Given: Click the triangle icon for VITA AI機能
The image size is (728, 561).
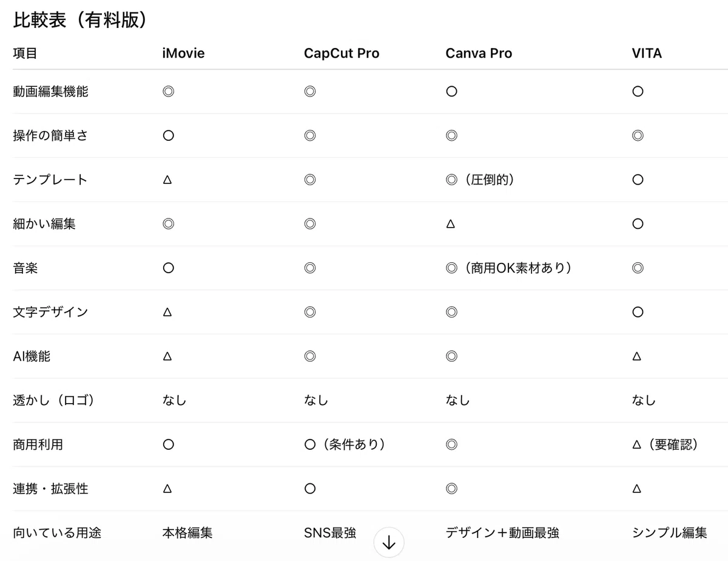Looking at the screenshot, I should (637, 356).
